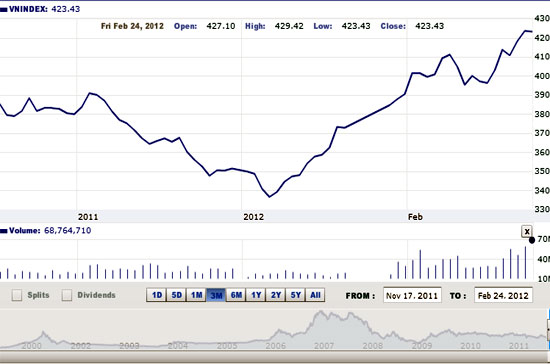Click the TO date field
Viewport: 550px width, 364px height.
(x=503, y=296)
